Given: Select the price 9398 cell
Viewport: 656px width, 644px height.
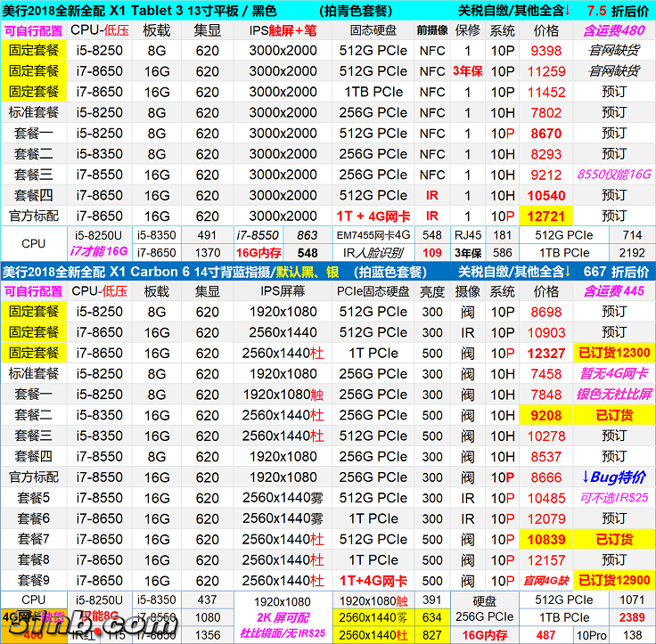Looking at the screenshot, I should point(545,51).
